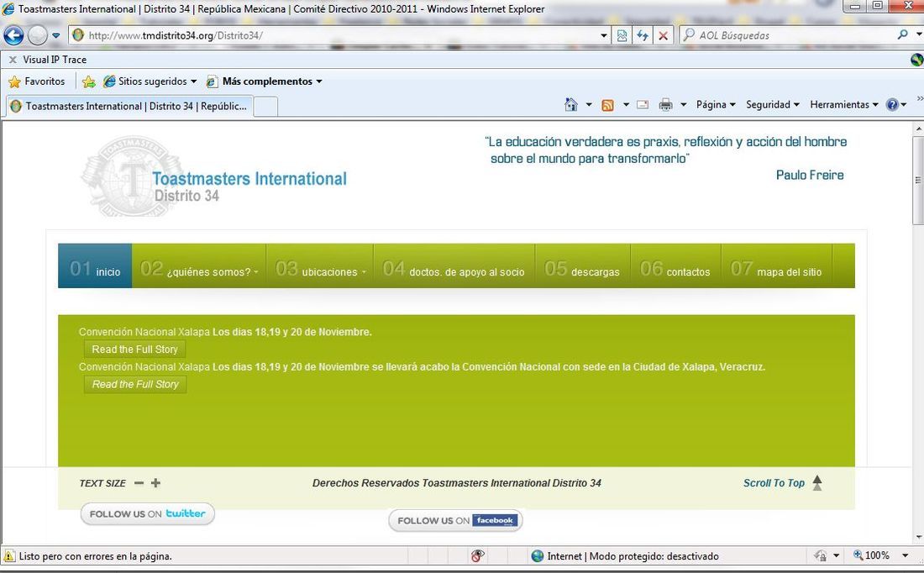The height and width of the screenshot is (573, 924).
Task: Click the RSS feeds icon
Action: (x=607, y=105)
